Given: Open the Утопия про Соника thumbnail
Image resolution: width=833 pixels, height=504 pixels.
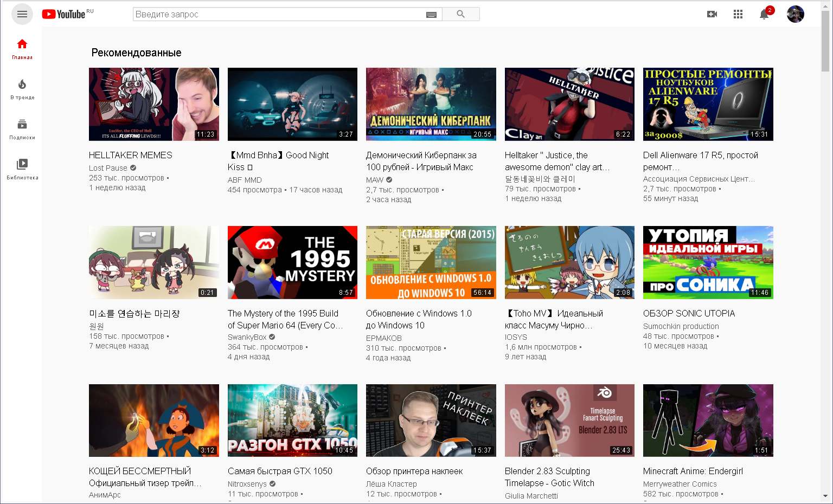Looking at the screenshot, I should tap(708, 262).
